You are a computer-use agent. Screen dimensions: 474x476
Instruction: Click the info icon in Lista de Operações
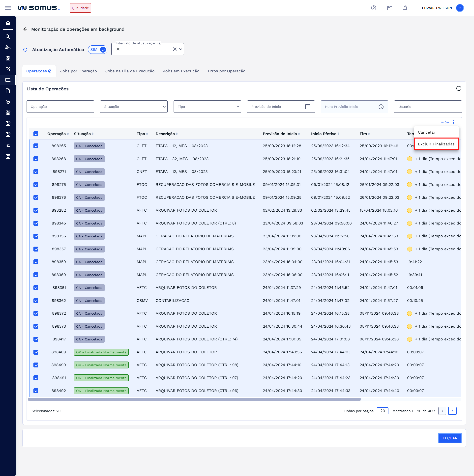point(459,88)
